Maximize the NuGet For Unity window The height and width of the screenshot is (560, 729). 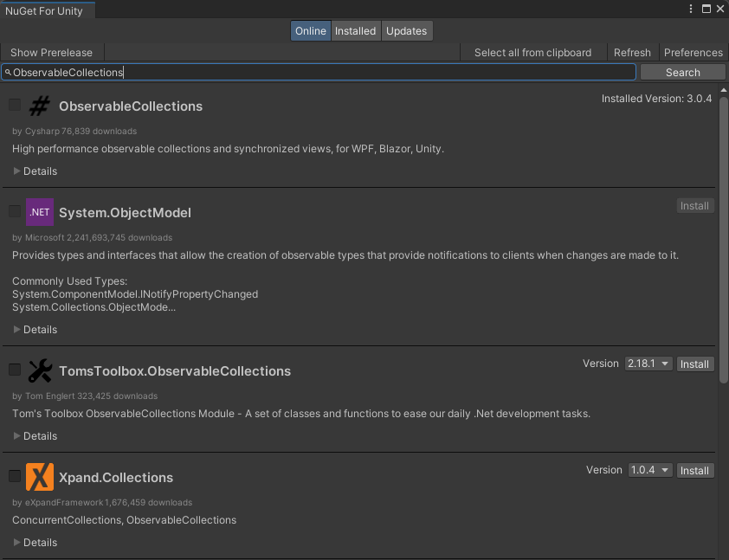(706, 9)
